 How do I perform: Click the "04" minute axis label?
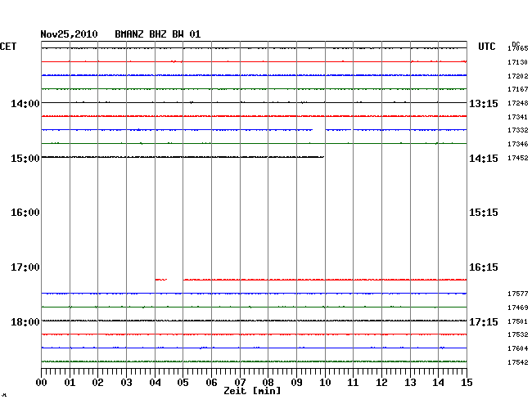(155, 383)
